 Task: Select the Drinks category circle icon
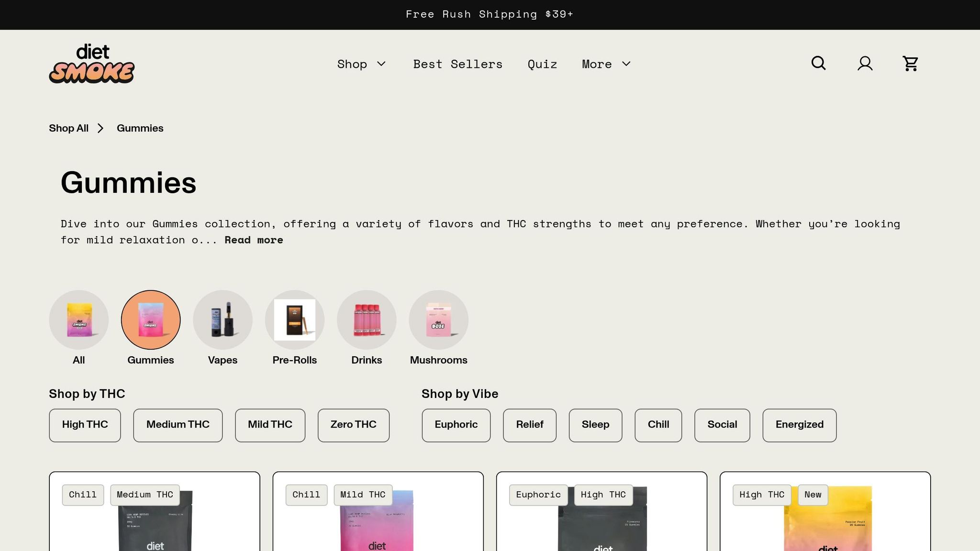367,320
